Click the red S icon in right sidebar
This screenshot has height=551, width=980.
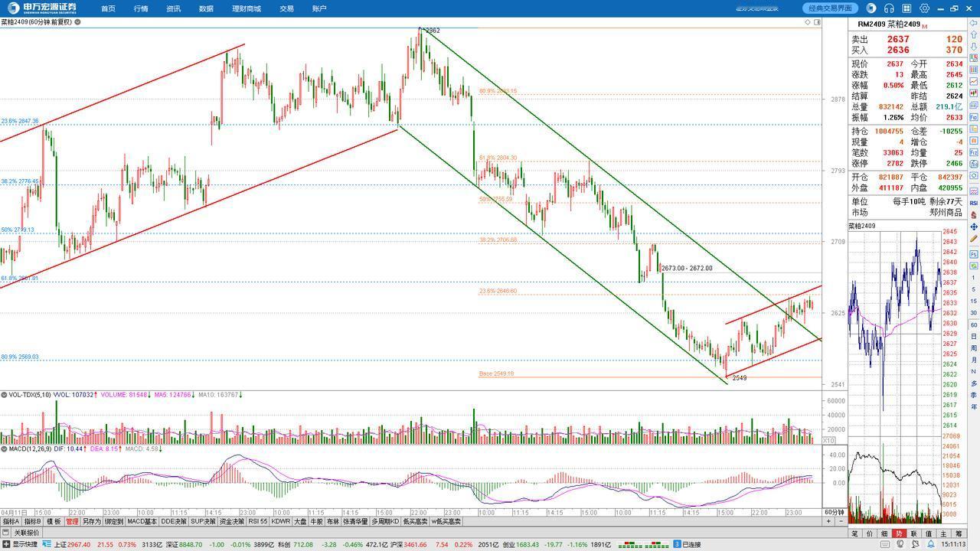[x=974, y=214]
